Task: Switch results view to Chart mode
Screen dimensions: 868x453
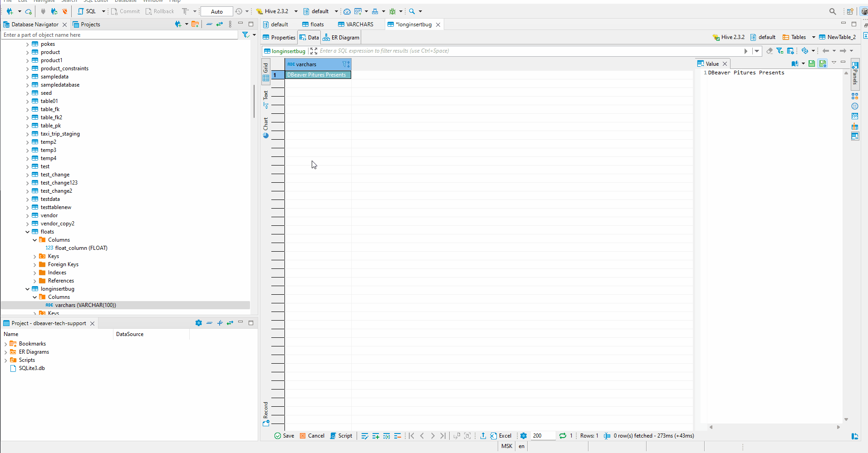Action: (266, 128)
